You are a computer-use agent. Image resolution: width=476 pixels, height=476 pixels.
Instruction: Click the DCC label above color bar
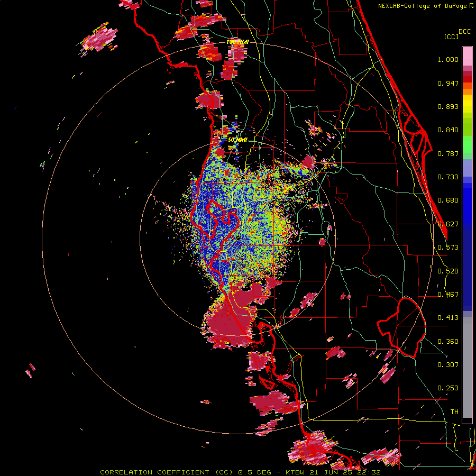464,32
